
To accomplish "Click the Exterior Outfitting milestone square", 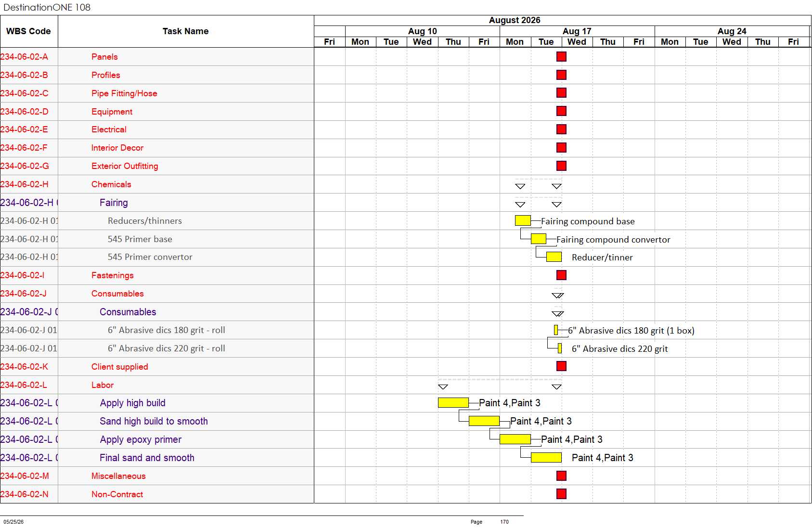I will pos(561,166).
